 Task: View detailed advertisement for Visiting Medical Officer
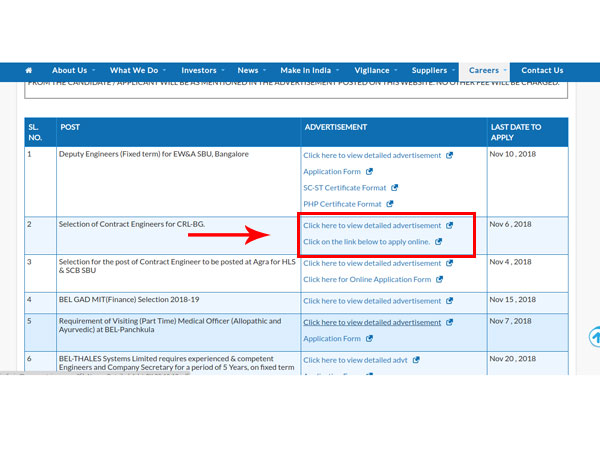(372, 322)
